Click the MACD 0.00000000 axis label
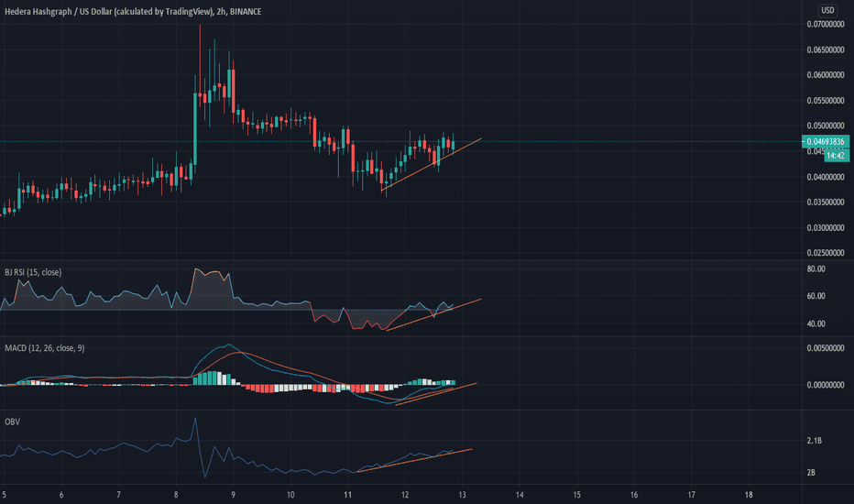Screen dimensions: 854x504 825,385
